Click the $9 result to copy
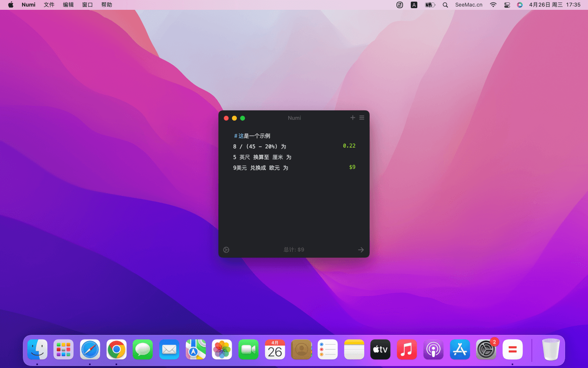This screenshot has width=588, height=368. pos(352,167)
